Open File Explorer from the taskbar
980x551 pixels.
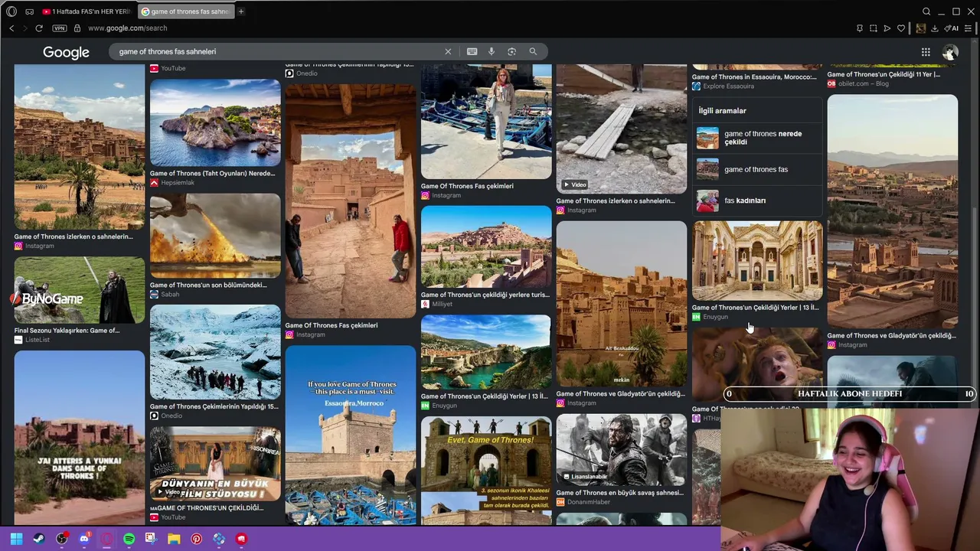174,539
